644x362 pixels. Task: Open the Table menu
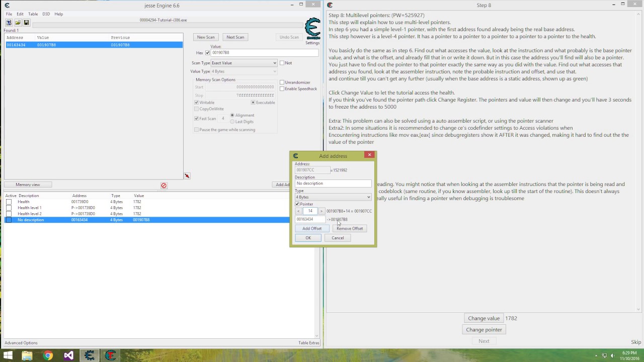pos(33,14)
